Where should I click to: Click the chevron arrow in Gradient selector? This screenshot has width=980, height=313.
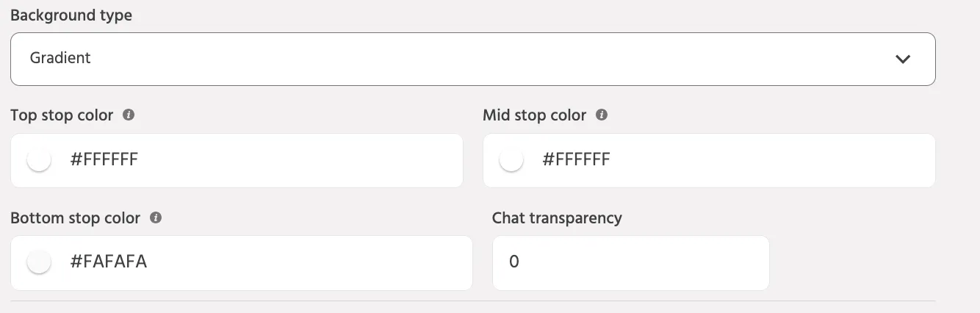(x=903, y=59)
